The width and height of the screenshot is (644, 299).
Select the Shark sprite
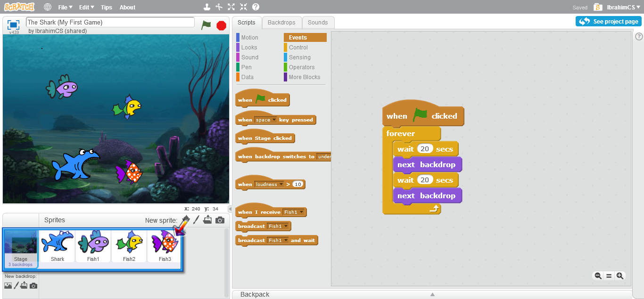point(58,246)
